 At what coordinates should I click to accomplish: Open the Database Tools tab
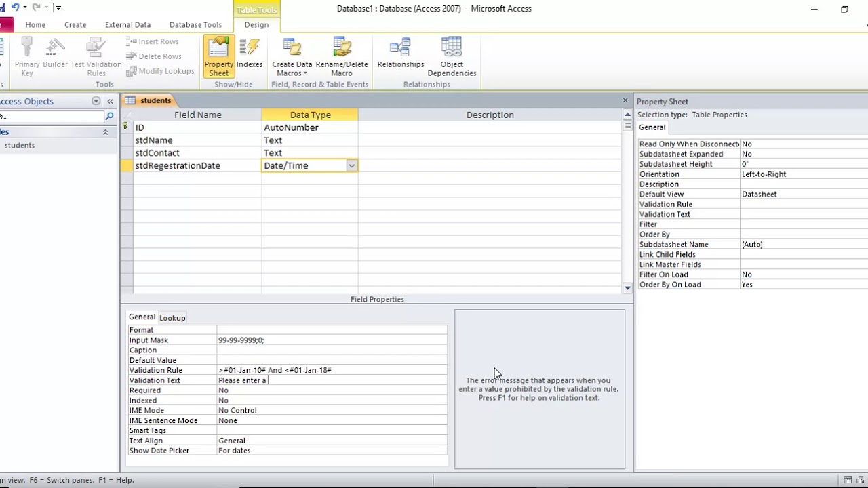(195, 24)
